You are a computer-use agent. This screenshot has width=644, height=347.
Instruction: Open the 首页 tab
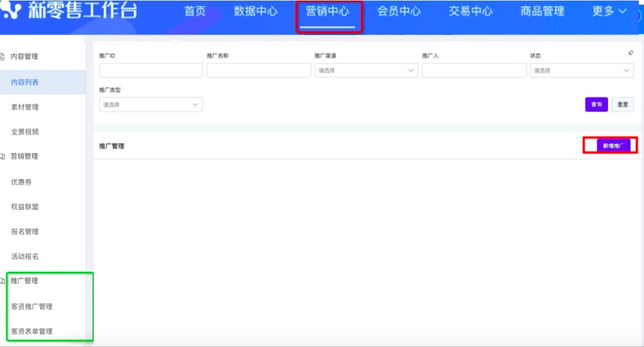(195, 11)
